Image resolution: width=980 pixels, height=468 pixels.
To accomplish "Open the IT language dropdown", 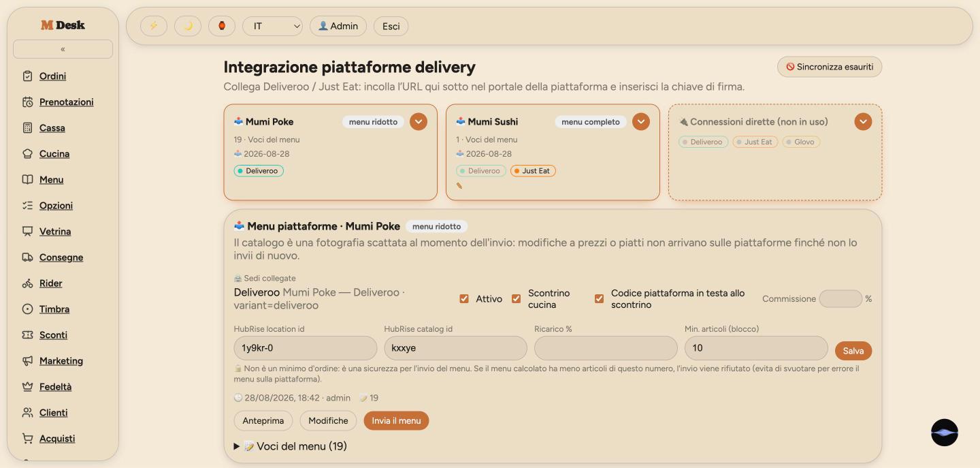I will click(272, 26).
